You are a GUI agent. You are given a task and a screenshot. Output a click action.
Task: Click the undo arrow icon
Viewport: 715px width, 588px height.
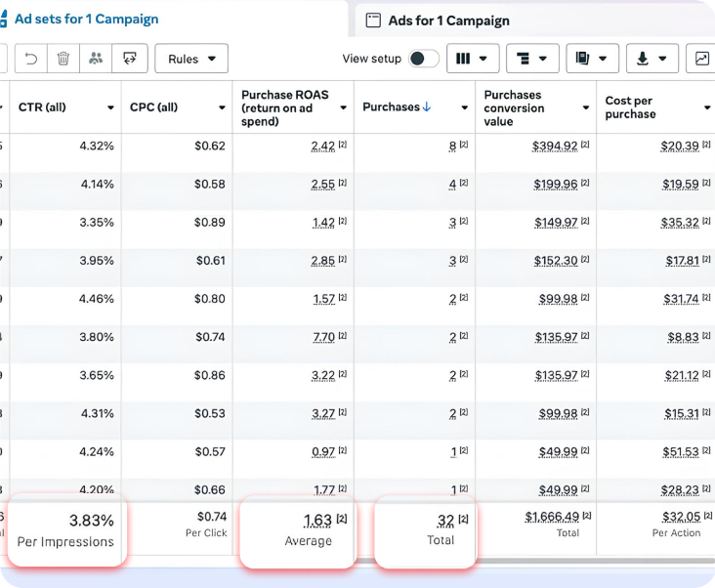31,59
